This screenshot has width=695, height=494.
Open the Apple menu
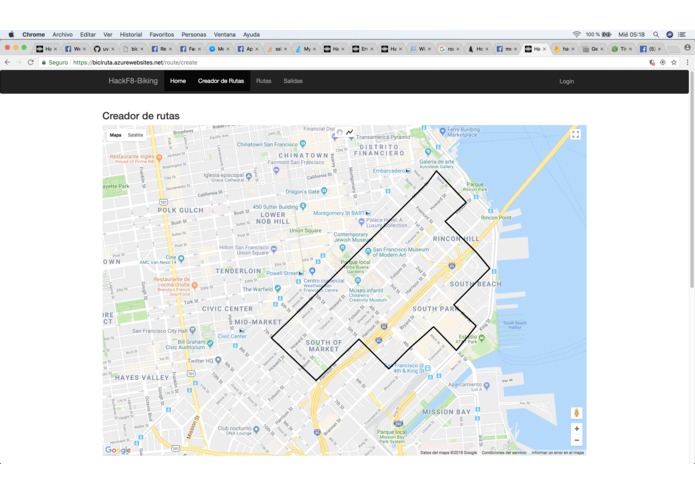[x=12, y=35]
